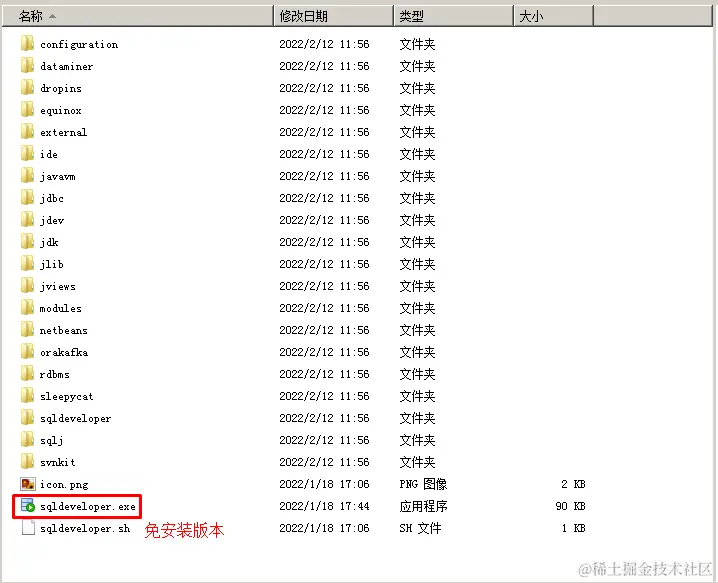Select the sleepycat folder icon
This screenshot has height=583, width=718.
point(27,395)
